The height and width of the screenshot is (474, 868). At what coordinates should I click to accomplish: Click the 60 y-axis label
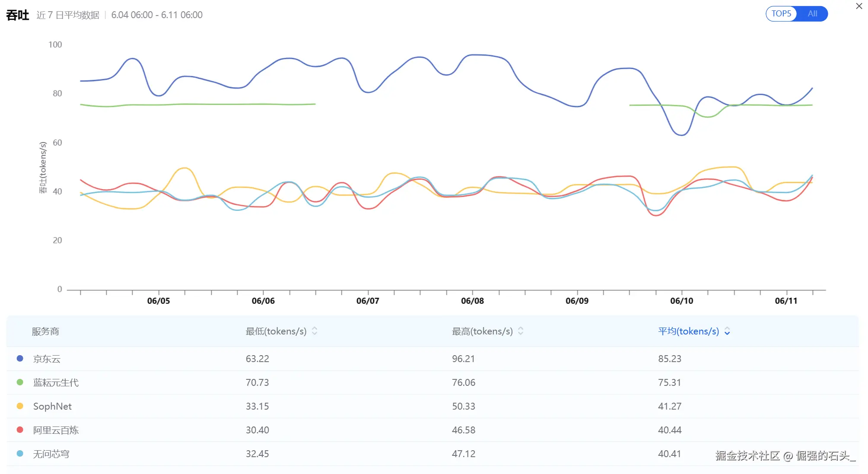[57, 143]
